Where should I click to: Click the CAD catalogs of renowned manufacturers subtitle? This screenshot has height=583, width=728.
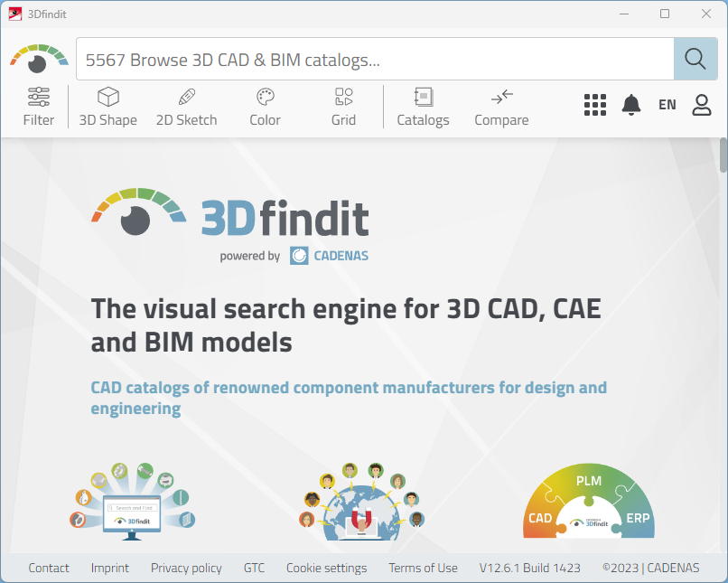click(349, 398)
